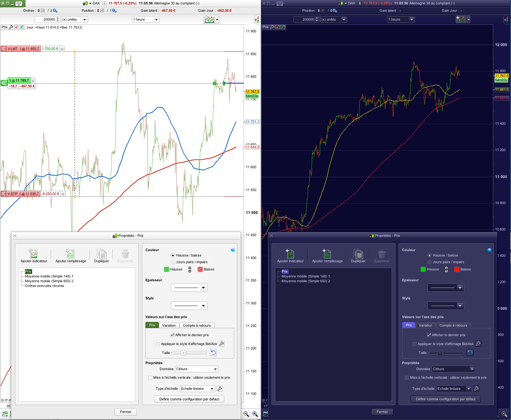Click the red down-arrow icon beside Prix in the left chart
The height and width of the screenshot is (420, 511).
click(17, 27)
